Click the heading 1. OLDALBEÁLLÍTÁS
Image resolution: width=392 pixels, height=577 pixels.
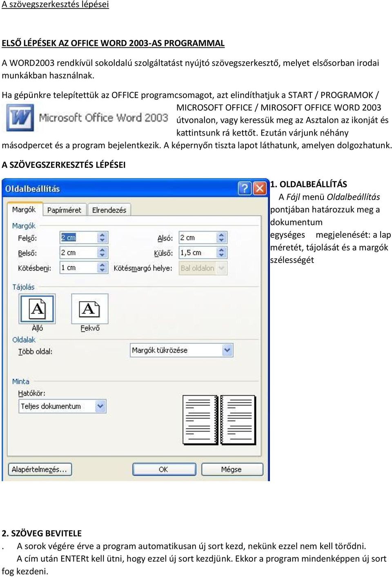click(309, 184)
